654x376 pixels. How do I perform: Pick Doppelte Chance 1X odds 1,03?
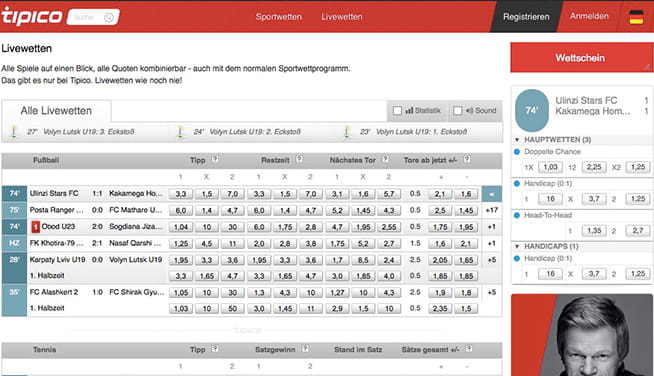coord(551,167)
